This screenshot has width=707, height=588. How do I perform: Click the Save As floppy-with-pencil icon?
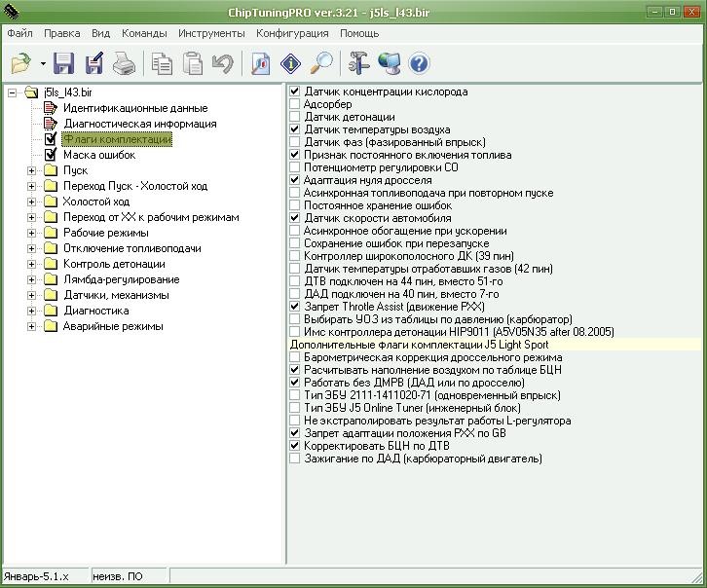(x=94, y=63)
